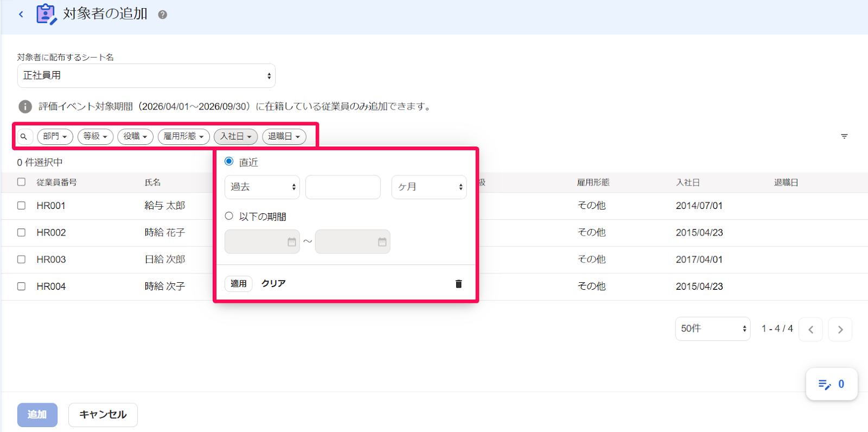This screenshot has width=868, height=432.
Task: Click the 追加 add button
Action: pos(37,415)
